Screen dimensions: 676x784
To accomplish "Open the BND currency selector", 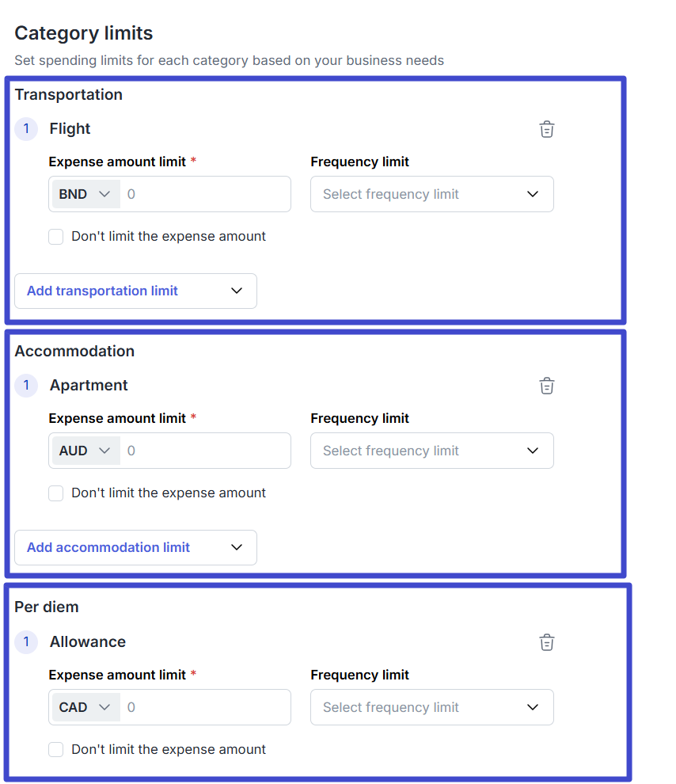I will coord(85,194).
